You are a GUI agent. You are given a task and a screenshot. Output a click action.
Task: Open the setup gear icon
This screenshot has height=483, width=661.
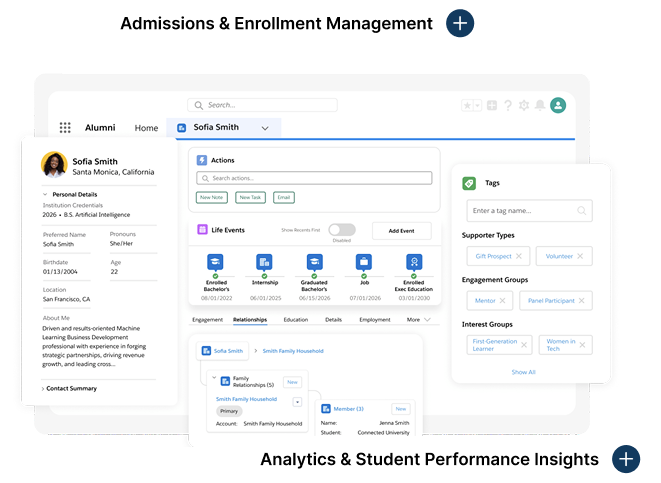pyautogui.click(x=524, y=105)
